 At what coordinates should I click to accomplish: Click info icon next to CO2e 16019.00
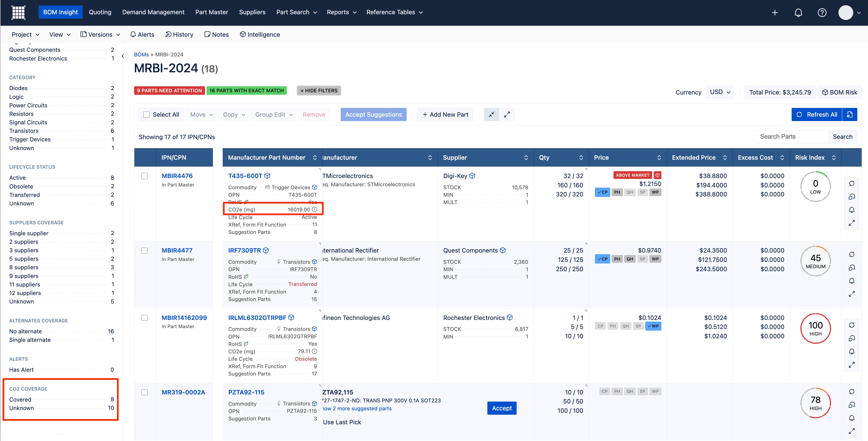coord(314,210)
